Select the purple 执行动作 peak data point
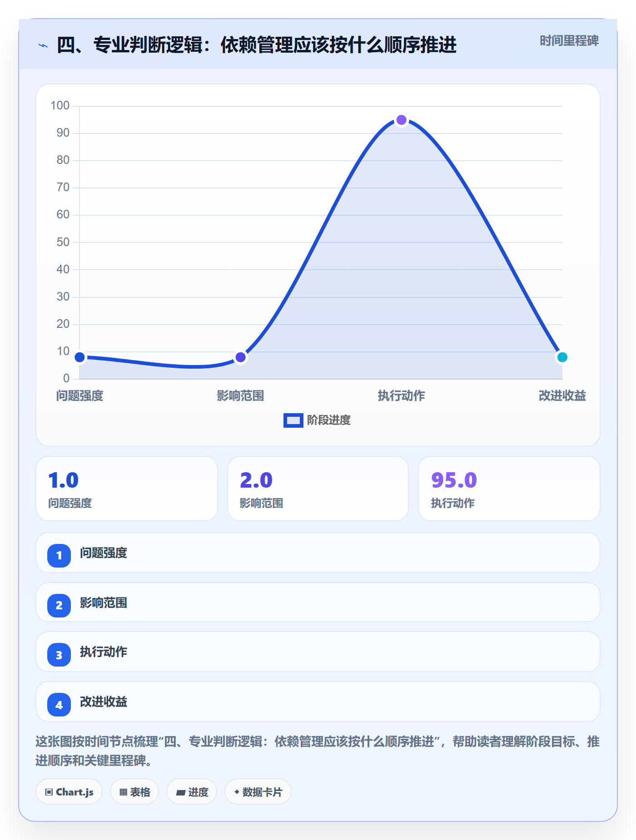The height and width of the screenshot is (840, 636). coord(402,120)
